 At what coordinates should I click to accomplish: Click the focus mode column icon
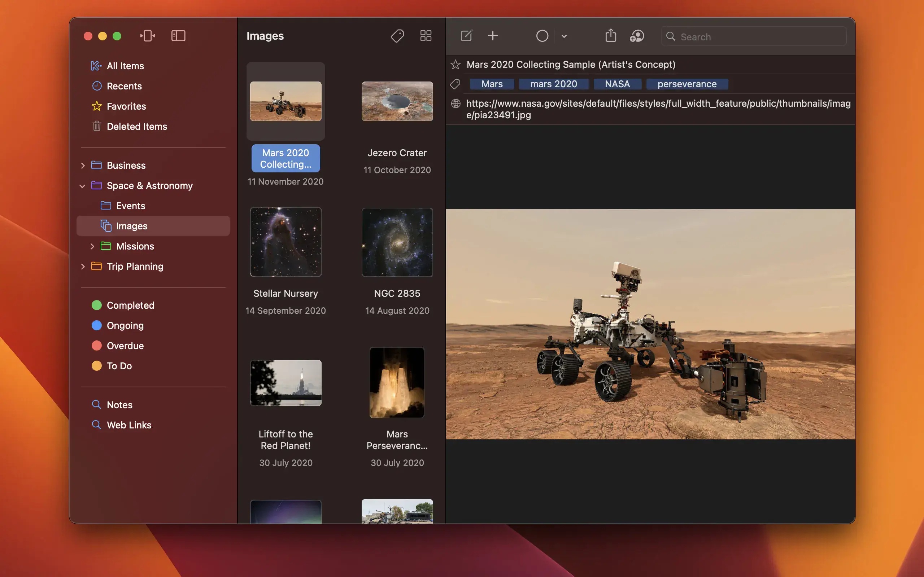pyautogui.click(x=147, y=36)
